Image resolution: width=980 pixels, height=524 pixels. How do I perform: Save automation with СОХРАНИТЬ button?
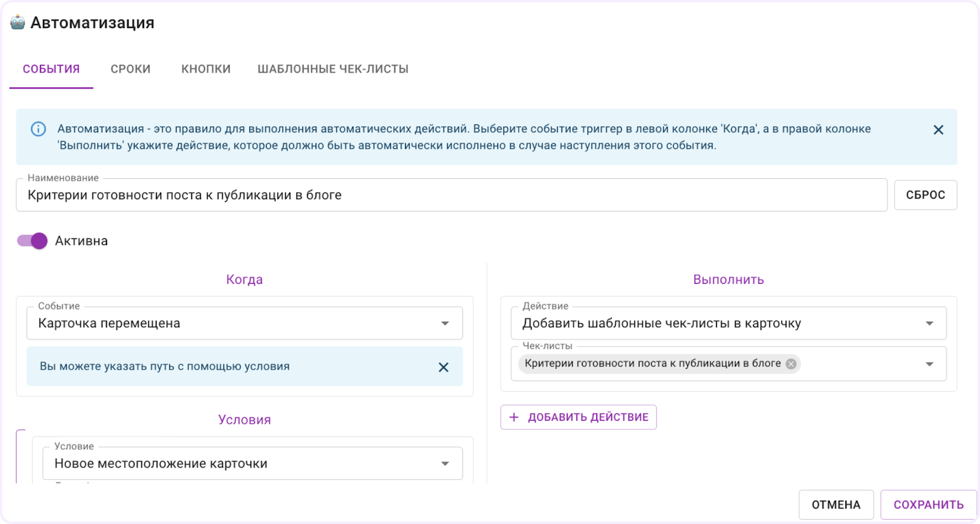[928, 505]
